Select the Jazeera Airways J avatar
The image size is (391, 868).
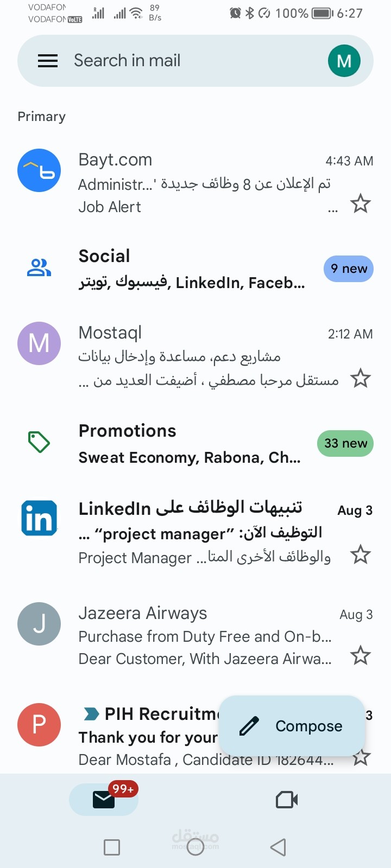(39, 624)
